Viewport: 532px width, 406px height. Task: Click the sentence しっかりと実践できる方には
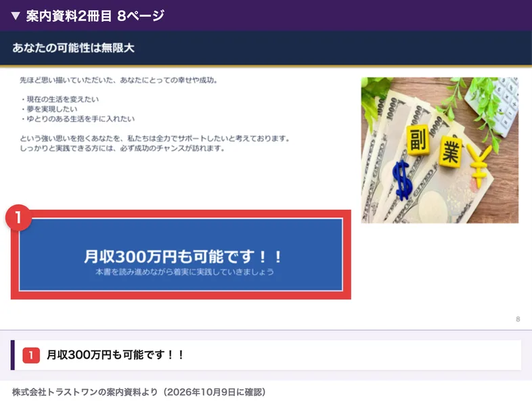tap(122, 148)
